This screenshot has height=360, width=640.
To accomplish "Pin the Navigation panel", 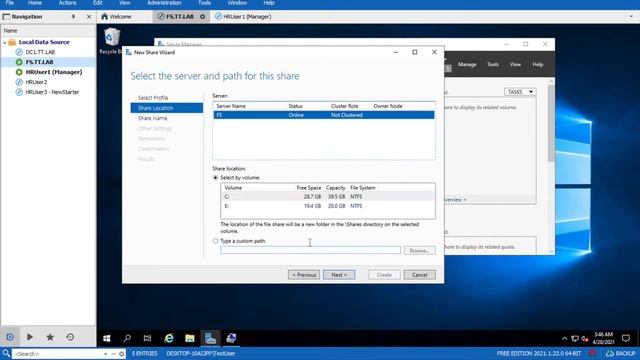I will coord(73,17).
